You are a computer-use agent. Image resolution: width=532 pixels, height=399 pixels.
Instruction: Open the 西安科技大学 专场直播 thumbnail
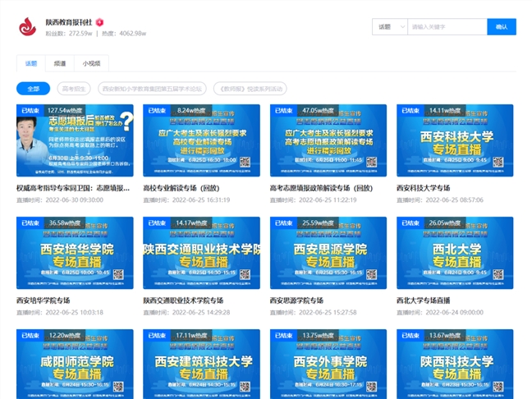point(455,140)
